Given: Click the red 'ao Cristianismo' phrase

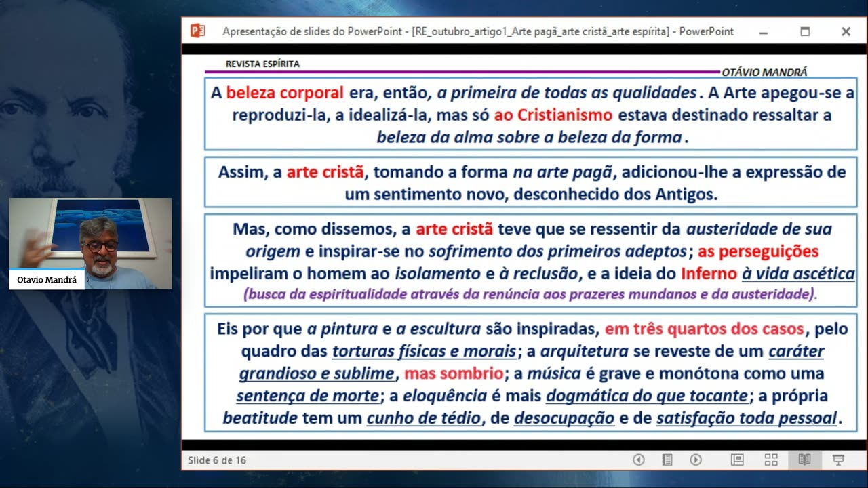Looking at the screenshot, I should click(x=553, y=115).
